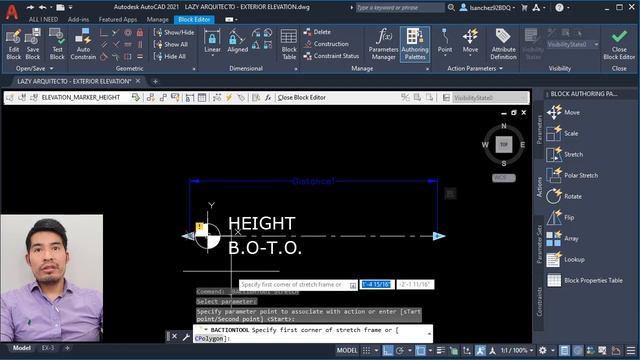Run the Test Block tool
This screenshot has width=640, height=360.
click(x=57, y=44)
